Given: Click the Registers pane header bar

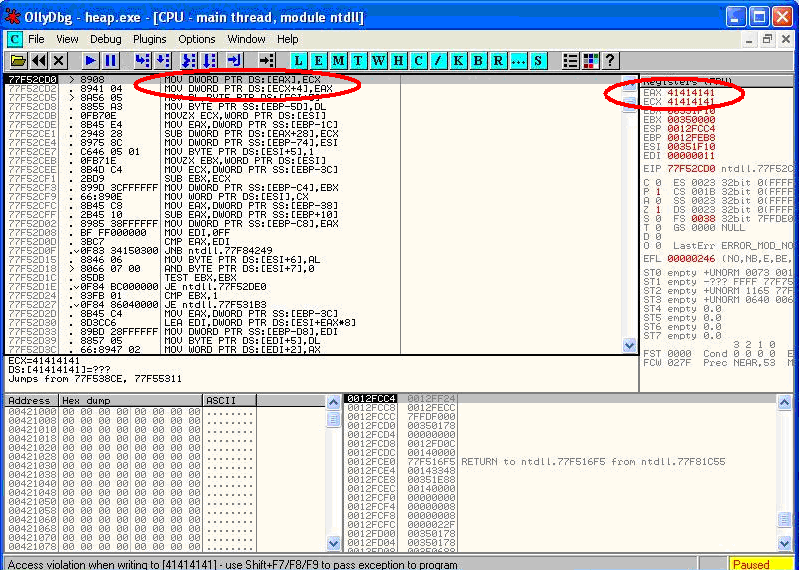Looking at the screenshot, I should click(716, 81).
